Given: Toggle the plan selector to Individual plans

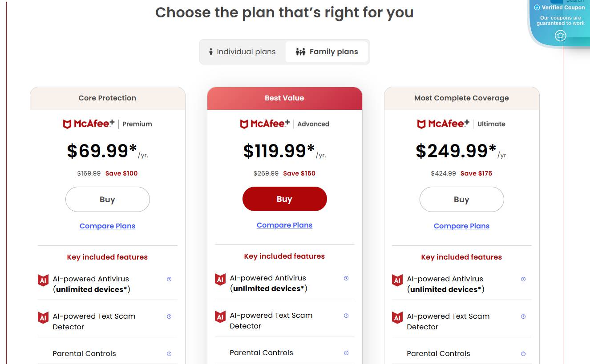Looking at the screenshot, I should 242,52.
